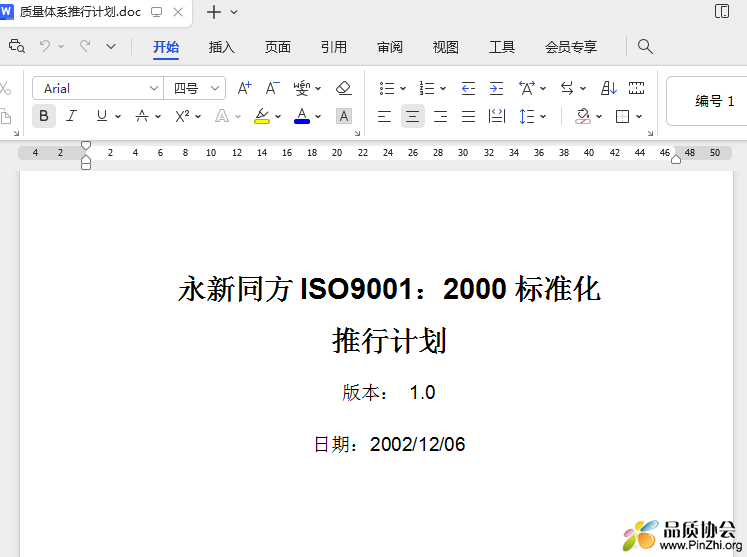747x557 pixels.
Task: Open paragraph settings dialog launcher
Action: pyautogui.click(x=650, y=134)
